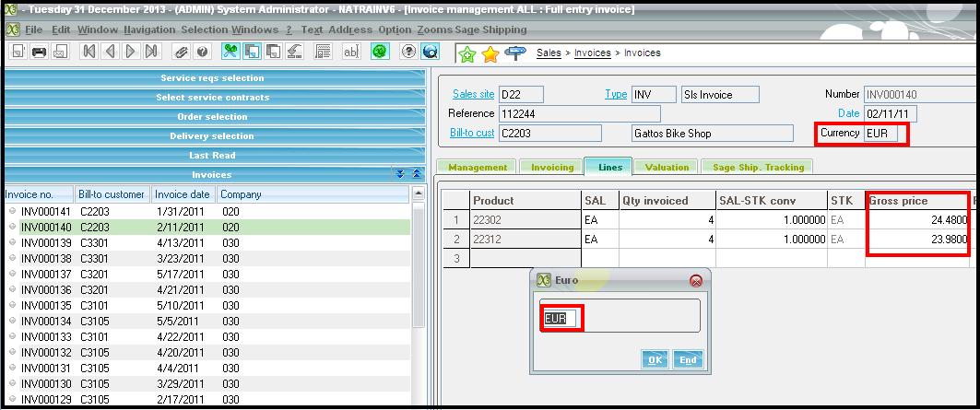
Task: Open the Window menu
Action: tap(98, 29)
